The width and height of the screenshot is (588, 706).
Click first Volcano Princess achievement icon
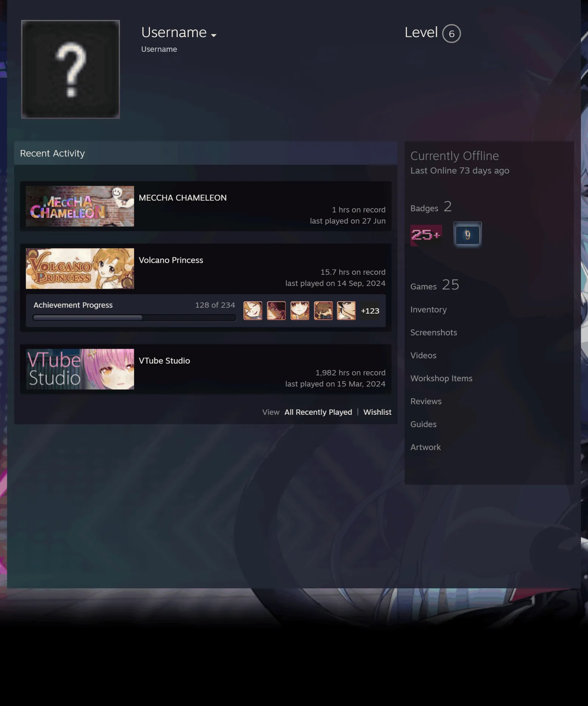[253, 311]
